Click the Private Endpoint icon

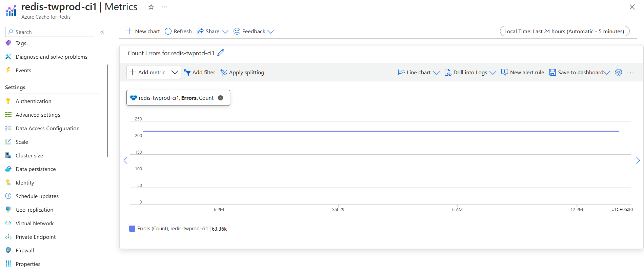pos(8,237)
